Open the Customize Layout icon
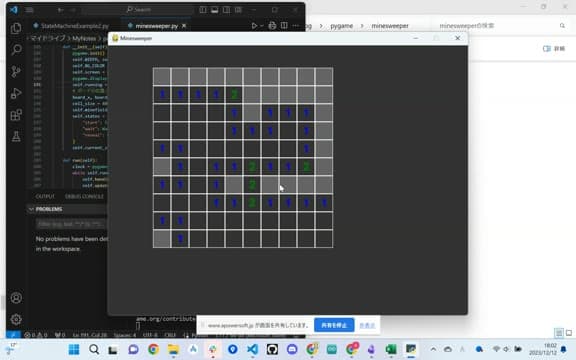This screenshot has height=360, width=576. point(239,10)
